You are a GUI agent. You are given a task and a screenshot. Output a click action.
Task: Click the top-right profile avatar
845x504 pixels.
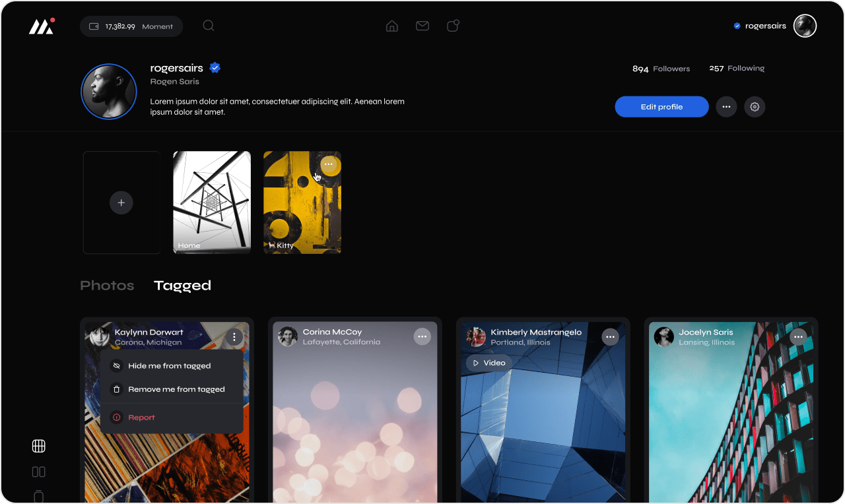click(x=805, y=26)
